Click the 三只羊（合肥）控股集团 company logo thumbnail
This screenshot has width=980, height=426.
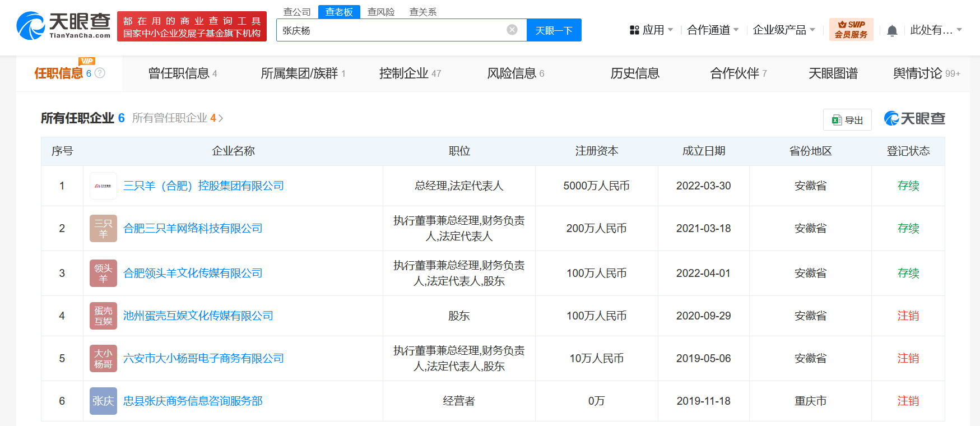pyautogui.click(x=103, y=186)
